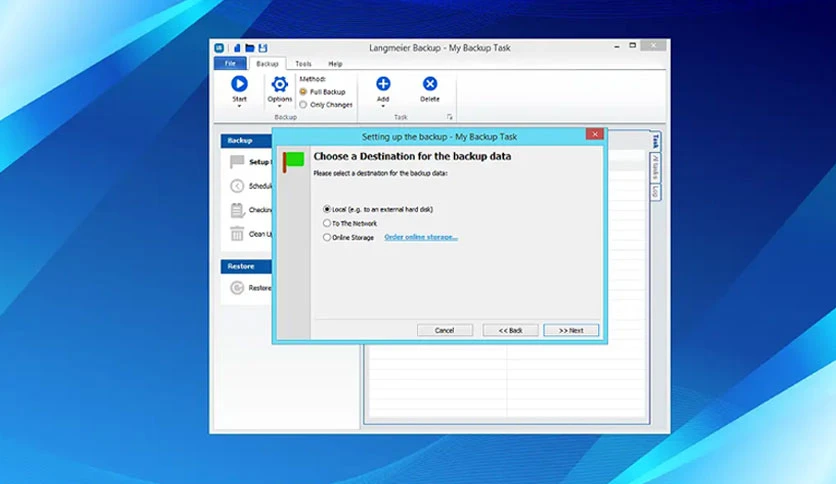This screenshot has width=836, height=484.
Task: Open the Order online storage link
Action: (x=421, y=237)
